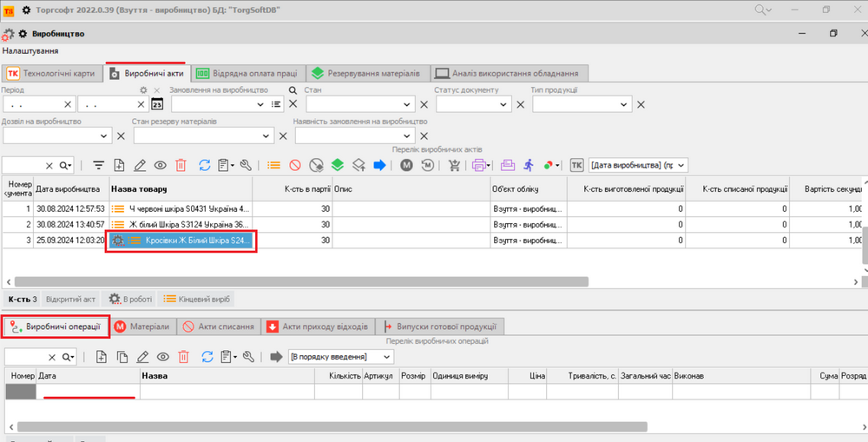Click the add new operation icon in lower toolbar
The image size is (868, 442).
point(101,356)
